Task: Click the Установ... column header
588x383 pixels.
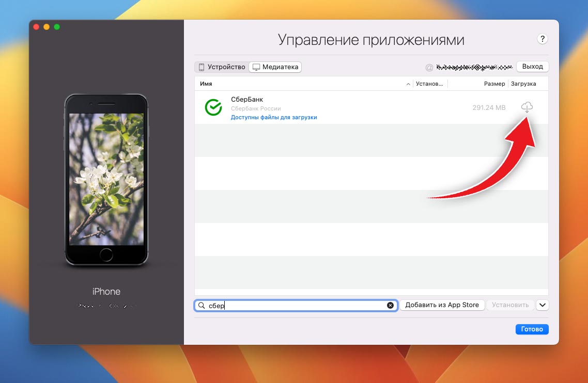Action: 429,84
